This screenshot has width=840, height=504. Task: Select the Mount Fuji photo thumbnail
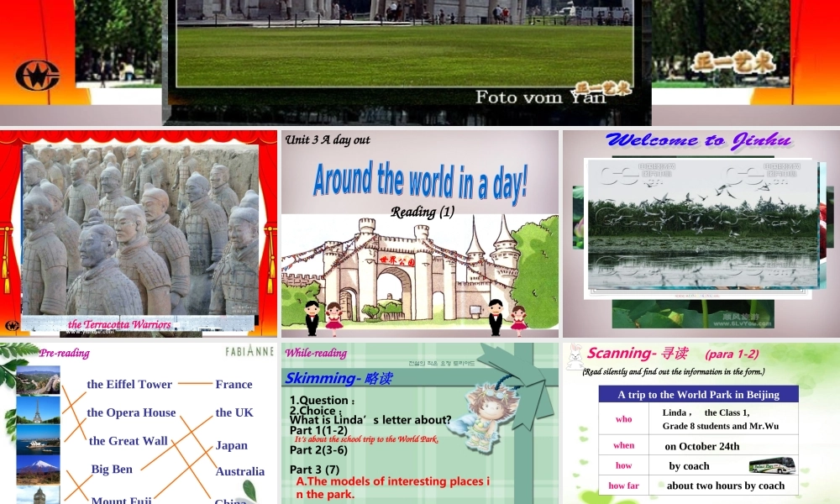[38, 469]
